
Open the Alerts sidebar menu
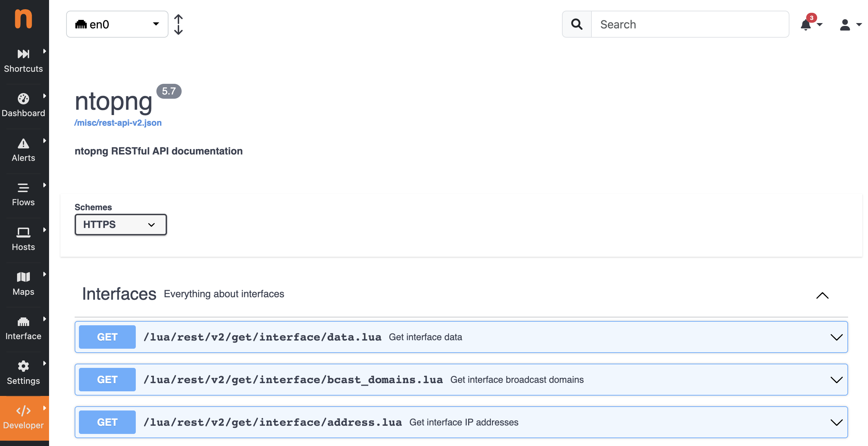click(23, 150)
